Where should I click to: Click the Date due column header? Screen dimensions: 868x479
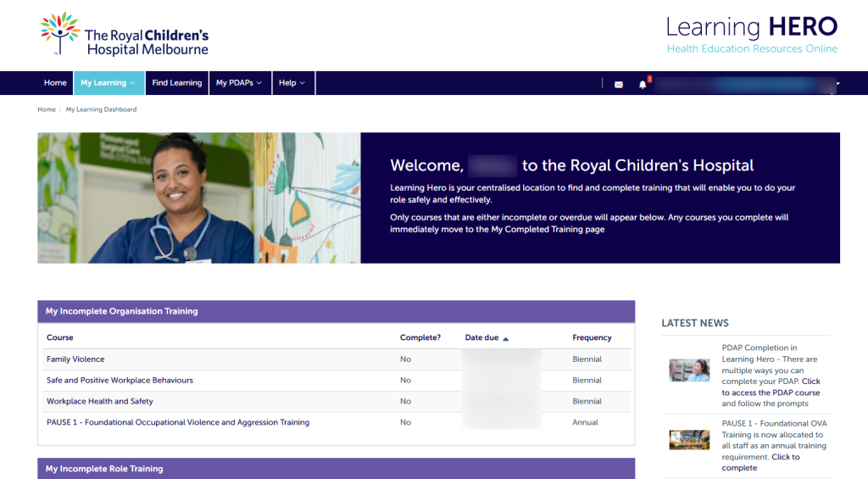tap(481, 337)
